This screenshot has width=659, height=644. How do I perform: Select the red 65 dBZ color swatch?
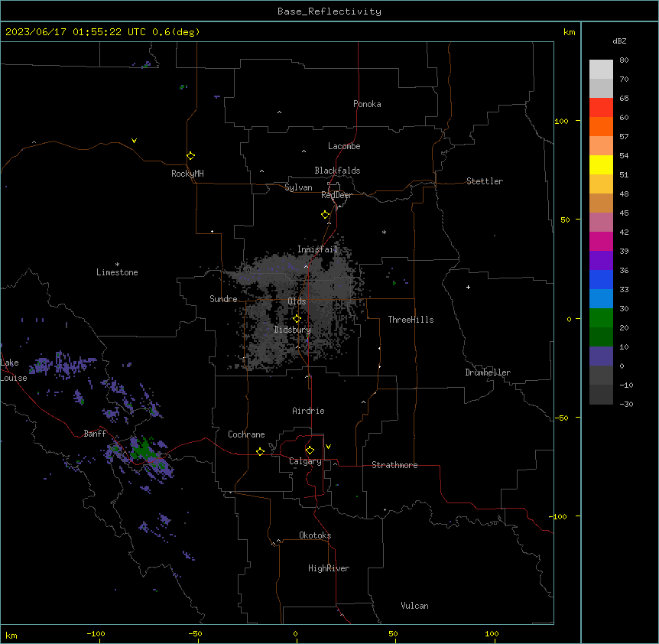(601, 107)
